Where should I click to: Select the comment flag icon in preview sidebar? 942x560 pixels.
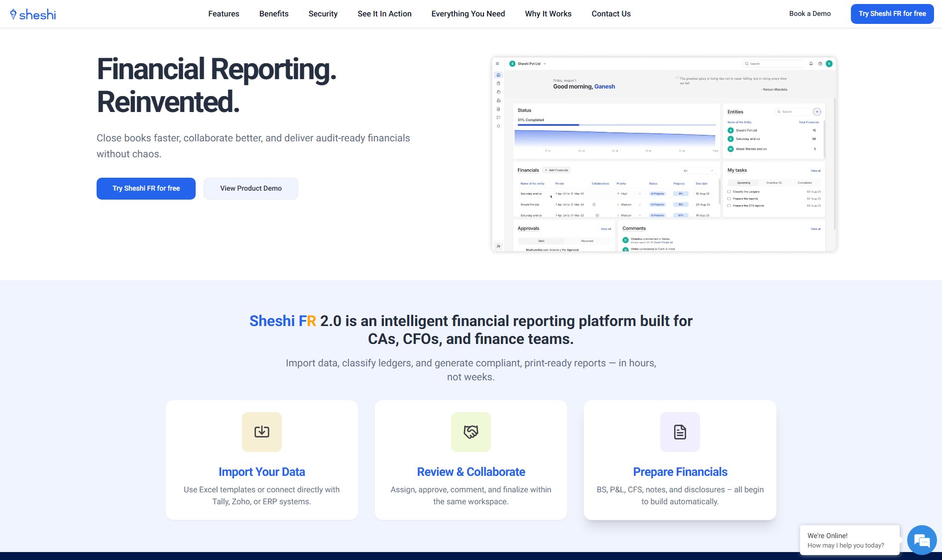498,118
